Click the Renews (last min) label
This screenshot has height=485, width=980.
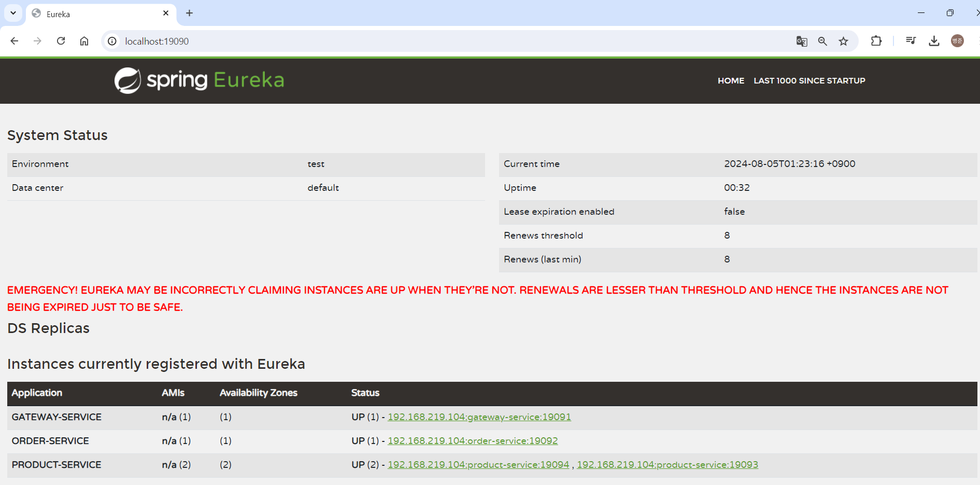(542, 259)
